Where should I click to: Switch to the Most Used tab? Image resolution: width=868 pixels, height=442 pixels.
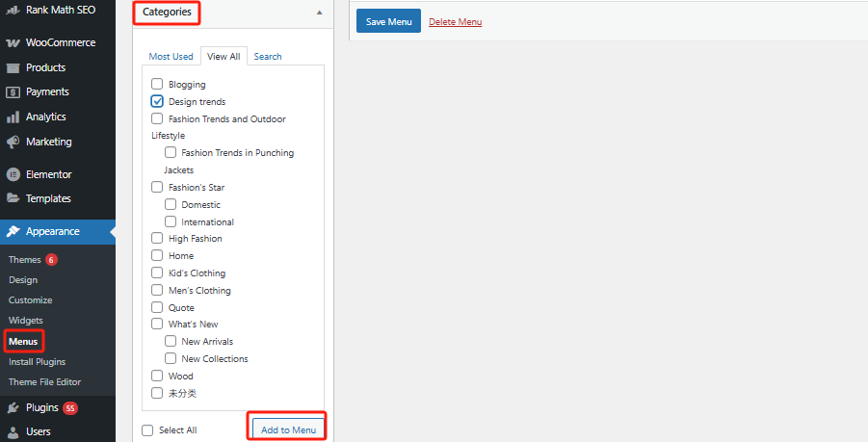171,57
